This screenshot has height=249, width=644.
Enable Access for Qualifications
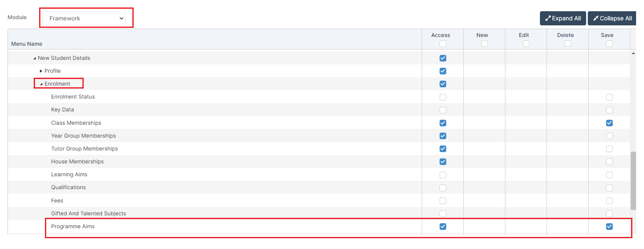(443, 188)
